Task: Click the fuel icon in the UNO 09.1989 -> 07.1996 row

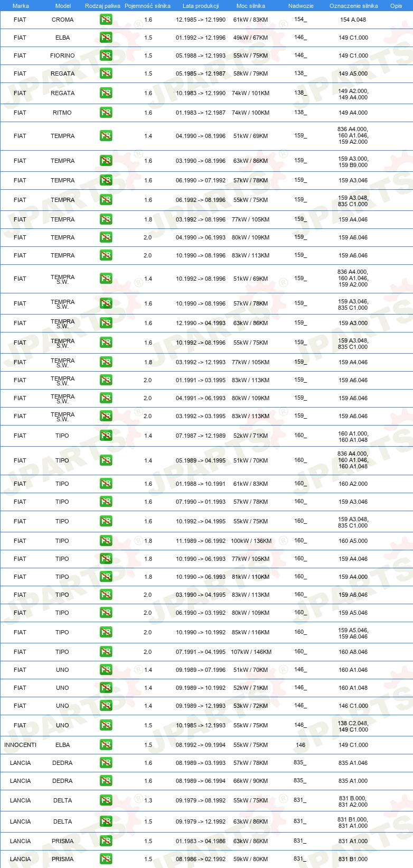Action: point(106,670)
